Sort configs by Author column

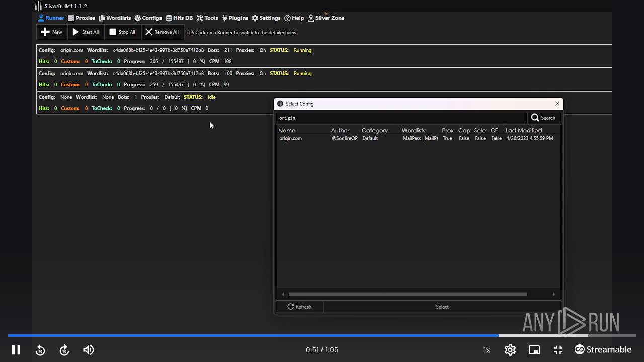340,130
